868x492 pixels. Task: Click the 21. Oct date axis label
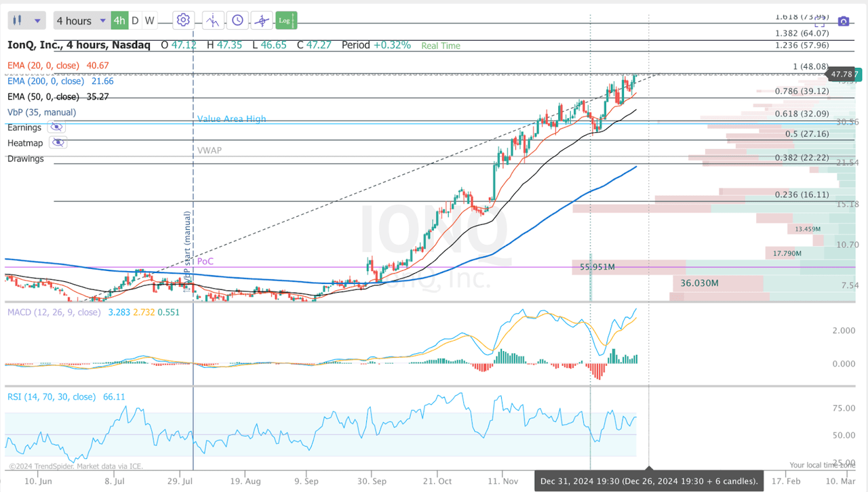(439, 480)
